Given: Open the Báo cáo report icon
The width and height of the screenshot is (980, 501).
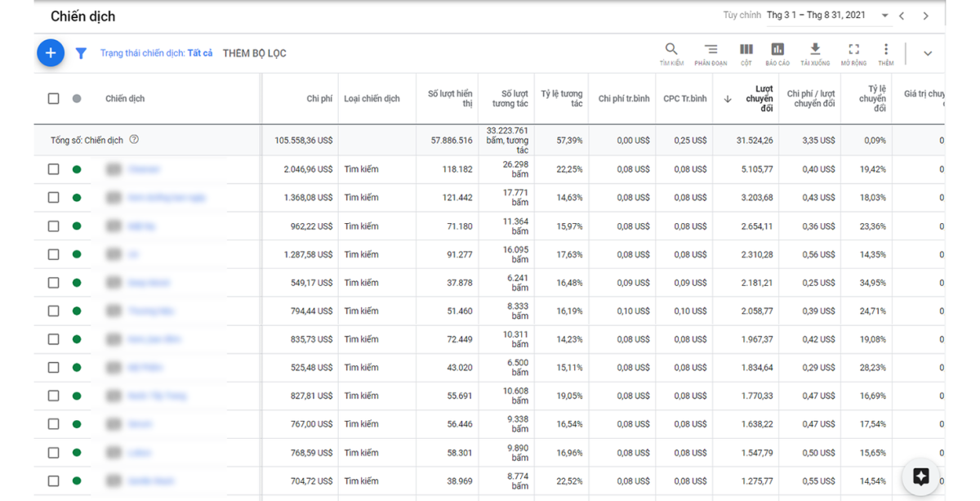Looking at the screenshot, I should [x=777, y=50].
